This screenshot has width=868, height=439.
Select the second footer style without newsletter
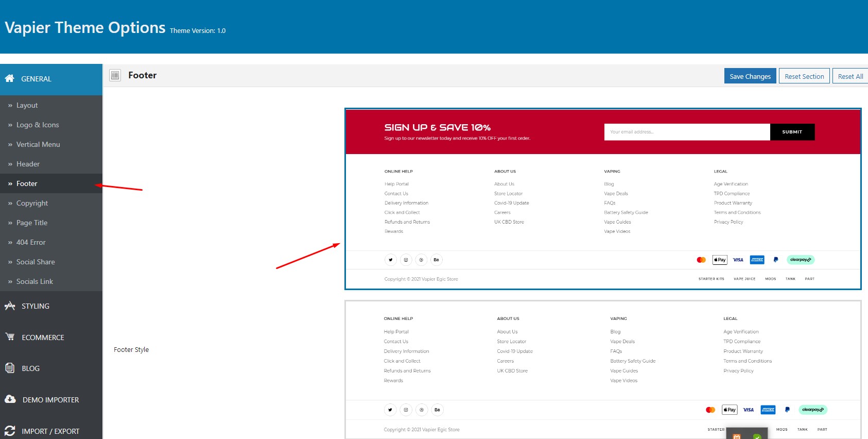(x=603, y=370)
